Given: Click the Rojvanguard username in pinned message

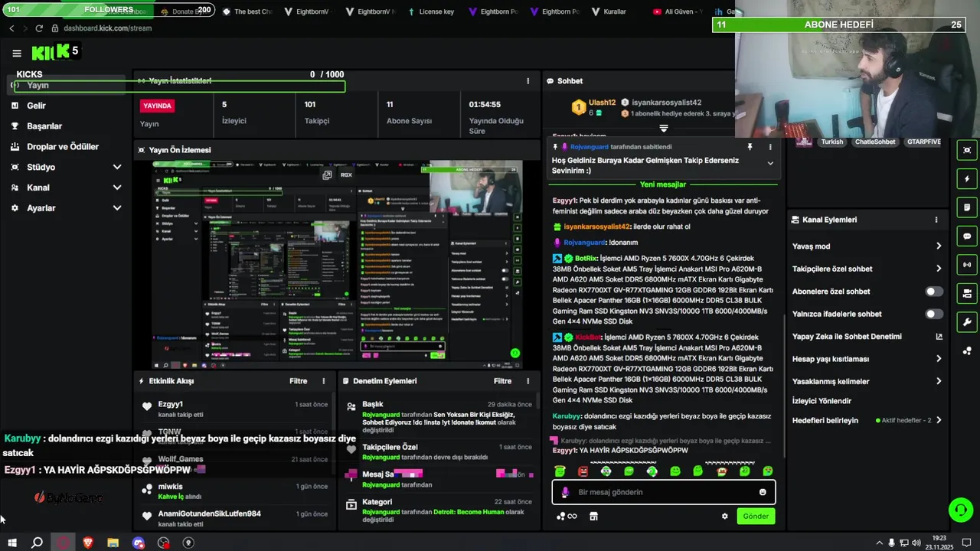Looking at the screenshot, I should [x=590, y=147].
